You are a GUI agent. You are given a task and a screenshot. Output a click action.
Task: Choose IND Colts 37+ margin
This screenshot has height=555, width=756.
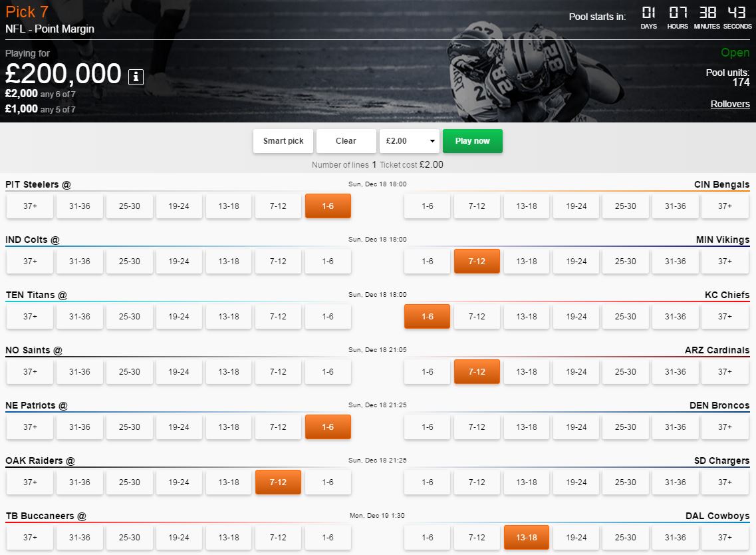pos(30,262)
